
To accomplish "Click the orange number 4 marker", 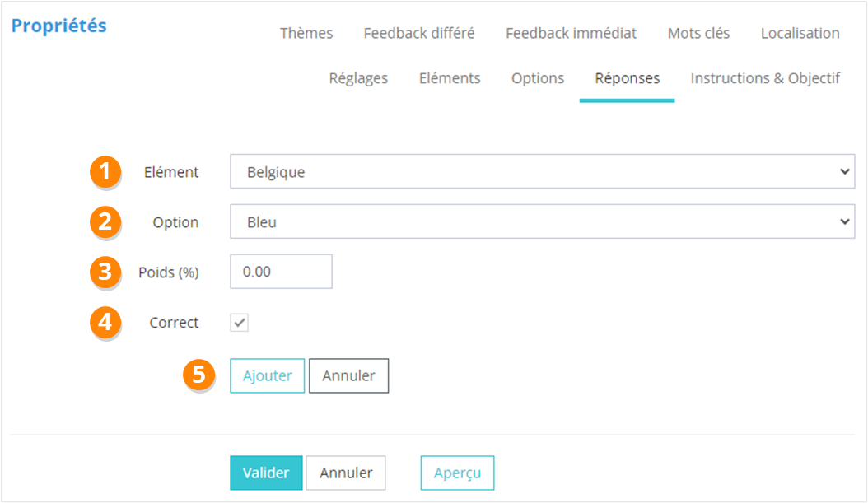I will tap(105, 322).
